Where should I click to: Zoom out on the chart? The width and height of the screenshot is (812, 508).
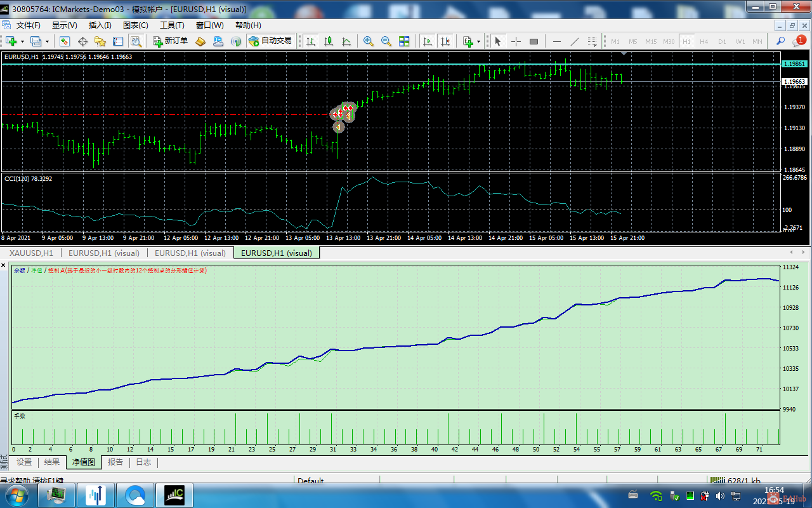point(386,41)
